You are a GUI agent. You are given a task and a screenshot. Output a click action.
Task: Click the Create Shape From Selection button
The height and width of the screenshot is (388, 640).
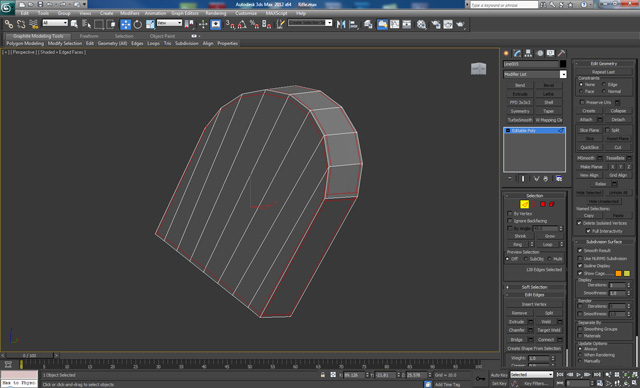(534, 348)
